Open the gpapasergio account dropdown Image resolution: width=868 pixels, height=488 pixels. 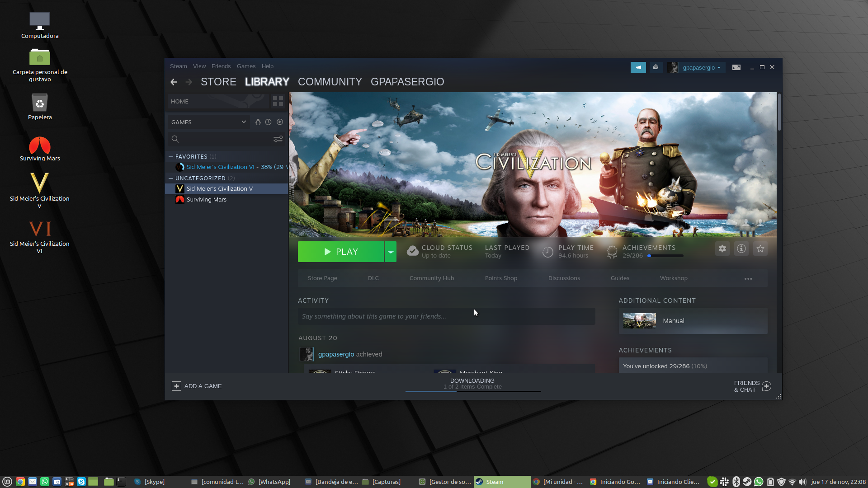pyautogui.click(x=701, y=67)
